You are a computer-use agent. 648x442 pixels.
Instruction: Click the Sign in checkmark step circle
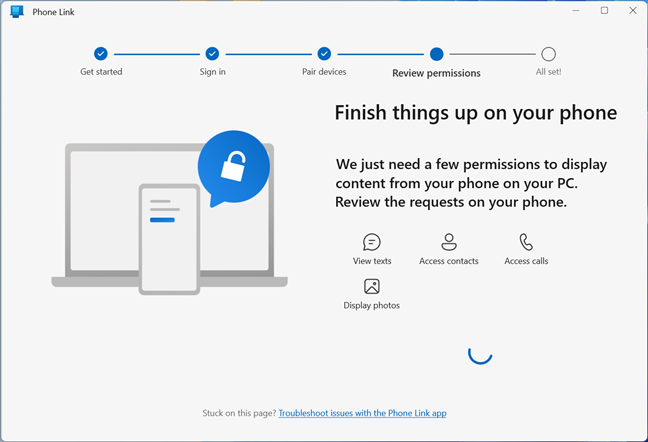[212, 54]
